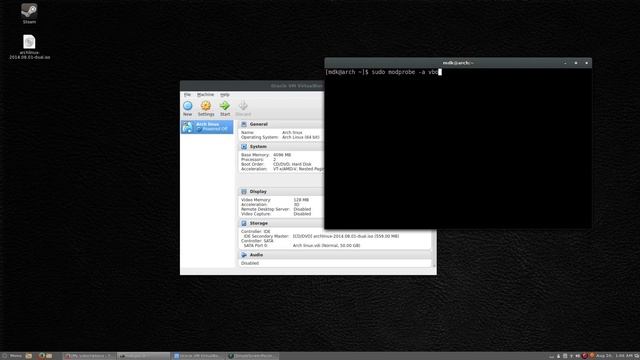
Task: Click the greyed Discard toolbar icon
Action: pos(243,108)
